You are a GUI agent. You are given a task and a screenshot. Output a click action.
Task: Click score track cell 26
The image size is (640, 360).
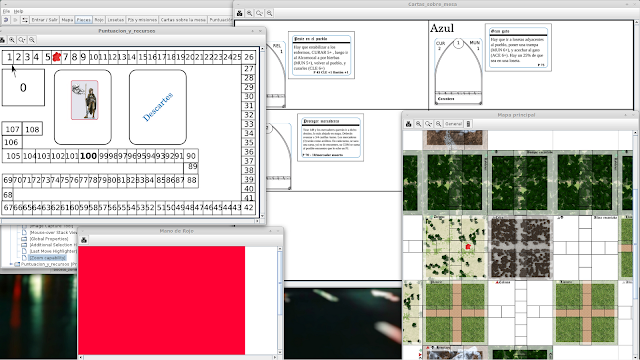point(249,57)
